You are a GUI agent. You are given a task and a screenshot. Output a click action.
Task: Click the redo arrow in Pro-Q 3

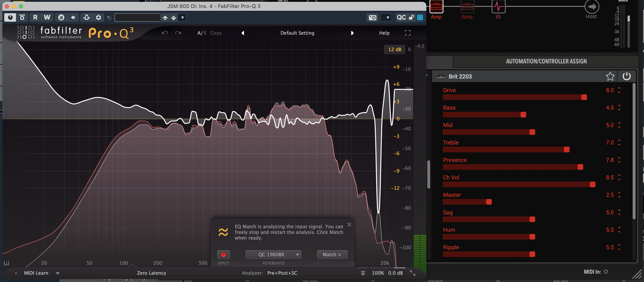[x=178, y=33]
